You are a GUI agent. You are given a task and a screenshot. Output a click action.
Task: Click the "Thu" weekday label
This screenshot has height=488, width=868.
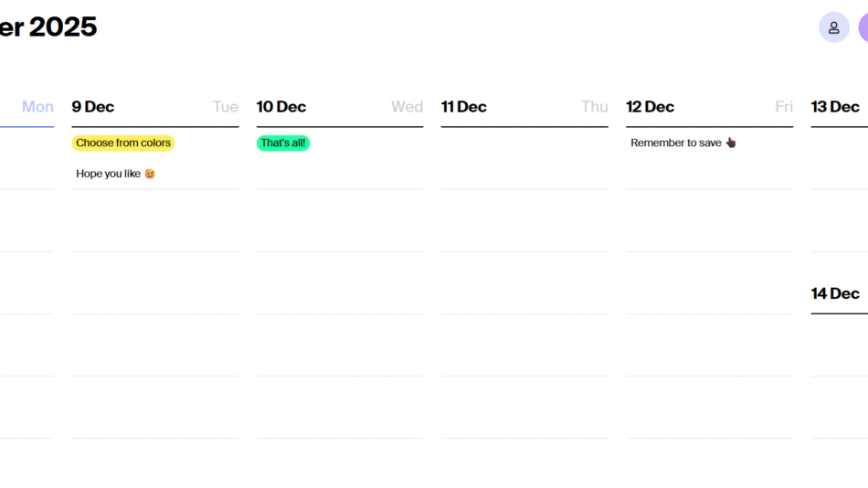594,107
